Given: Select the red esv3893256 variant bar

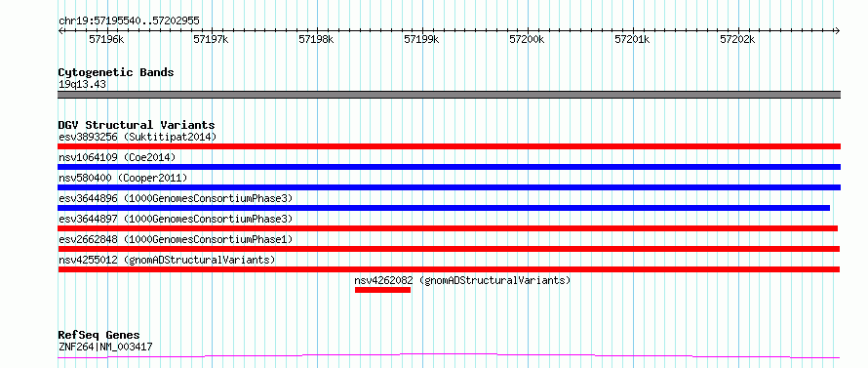Looking at the screenshot, I should [450, 146].
